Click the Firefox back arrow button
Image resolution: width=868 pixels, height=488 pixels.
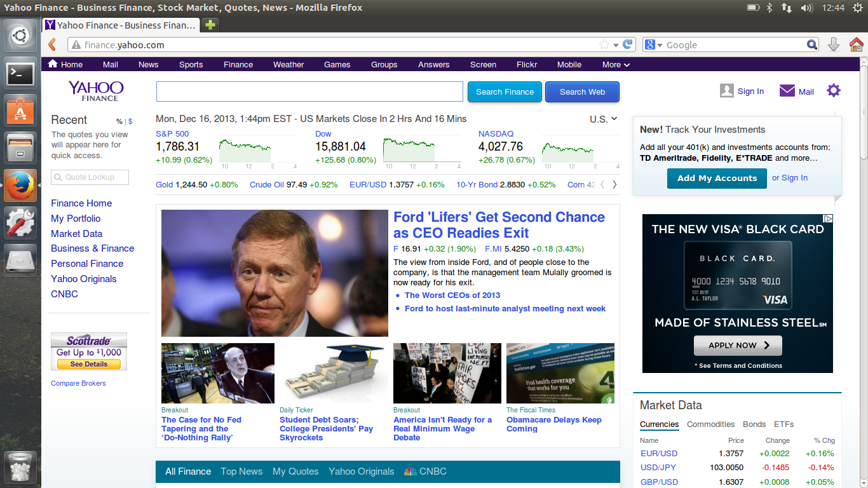pos(52,44)
